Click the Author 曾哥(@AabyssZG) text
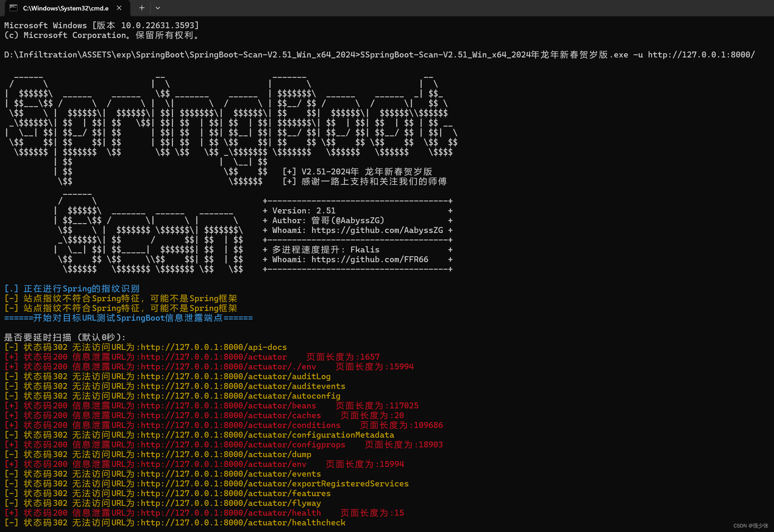Screen dimensions: 774x532 328,220
